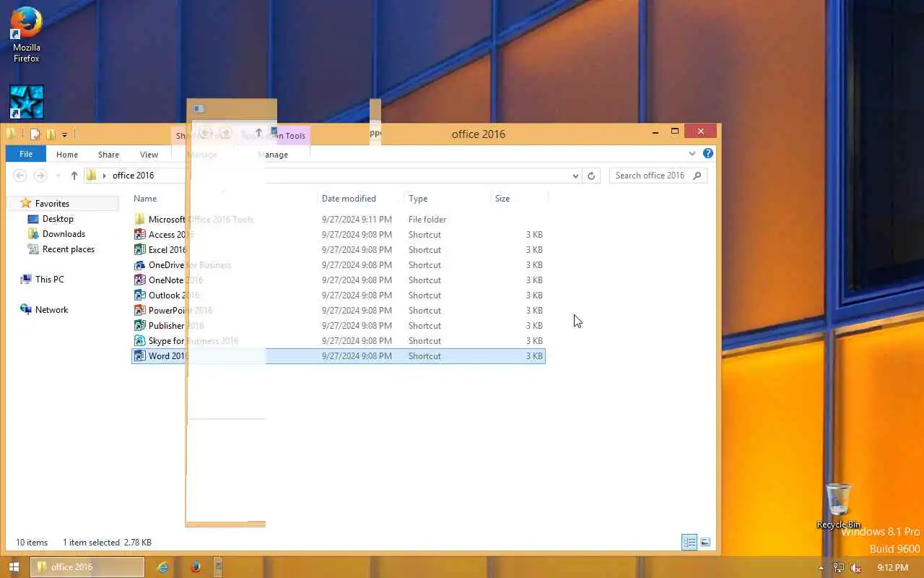Switch to the Share ribbon tab
The width and height of the screenshot is (924, 578).
pos(108,155)
